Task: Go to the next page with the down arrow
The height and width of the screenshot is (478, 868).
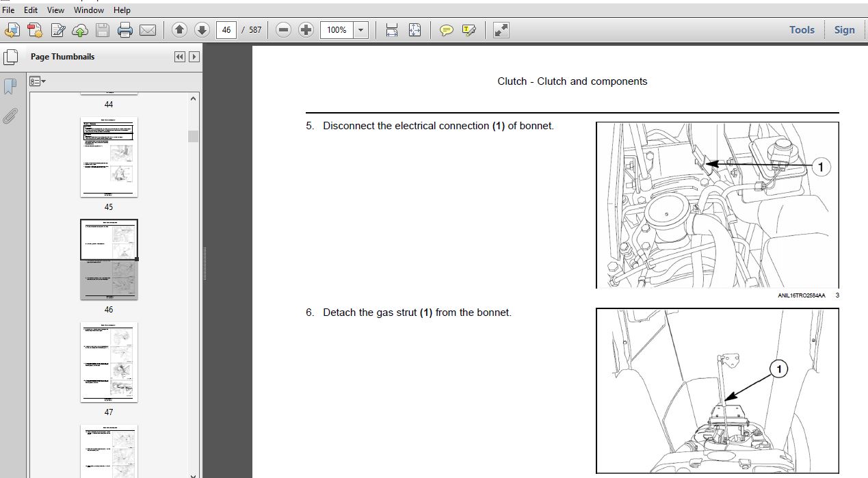Action: [202, 30]
